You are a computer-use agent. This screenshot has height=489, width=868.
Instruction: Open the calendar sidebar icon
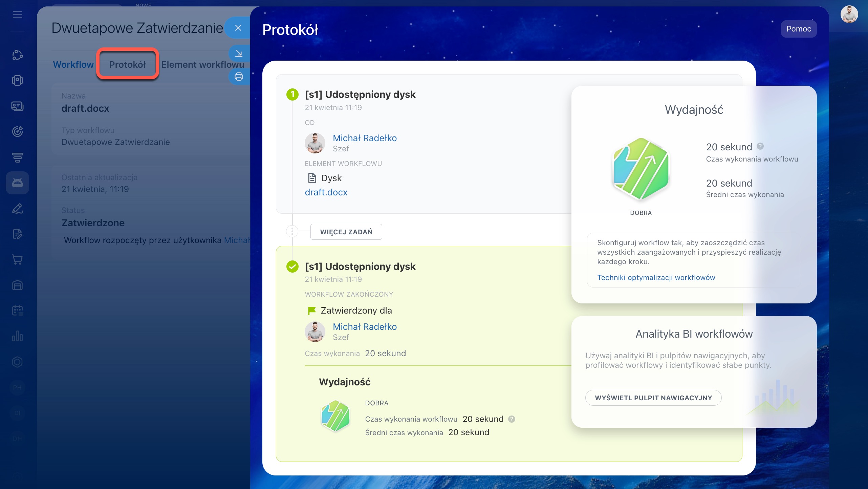coord(17,311)
